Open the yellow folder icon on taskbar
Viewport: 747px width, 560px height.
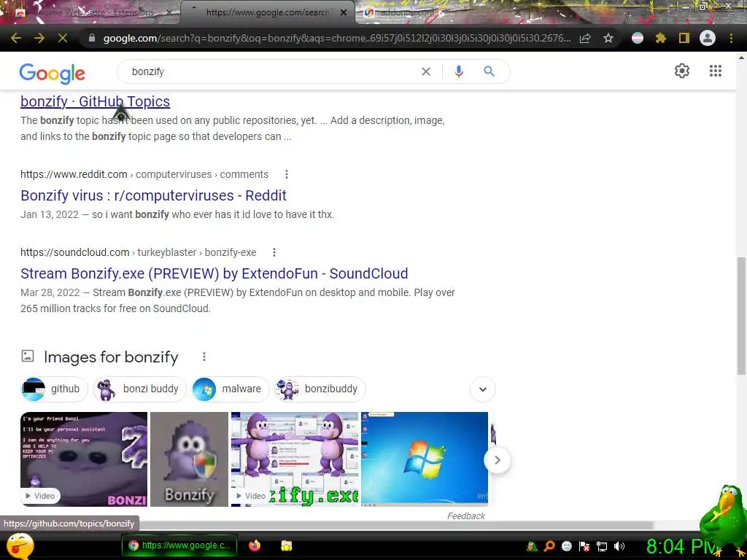point(286,545)
